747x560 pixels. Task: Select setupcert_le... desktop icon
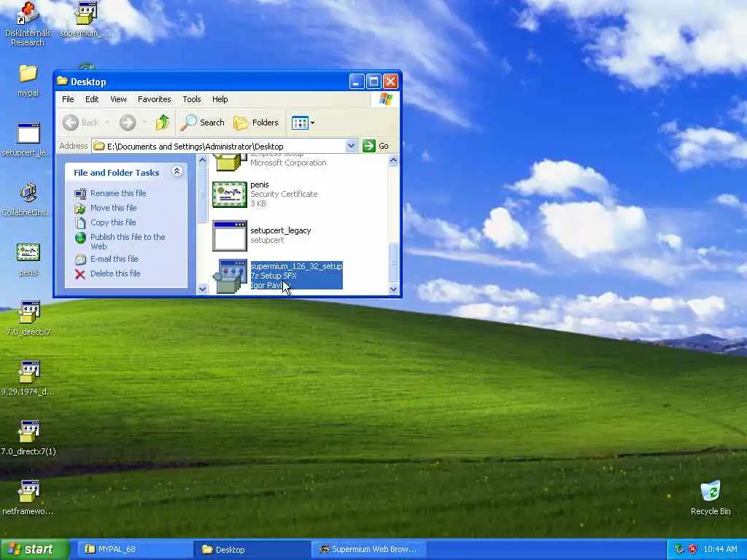[x=28, y=139]
